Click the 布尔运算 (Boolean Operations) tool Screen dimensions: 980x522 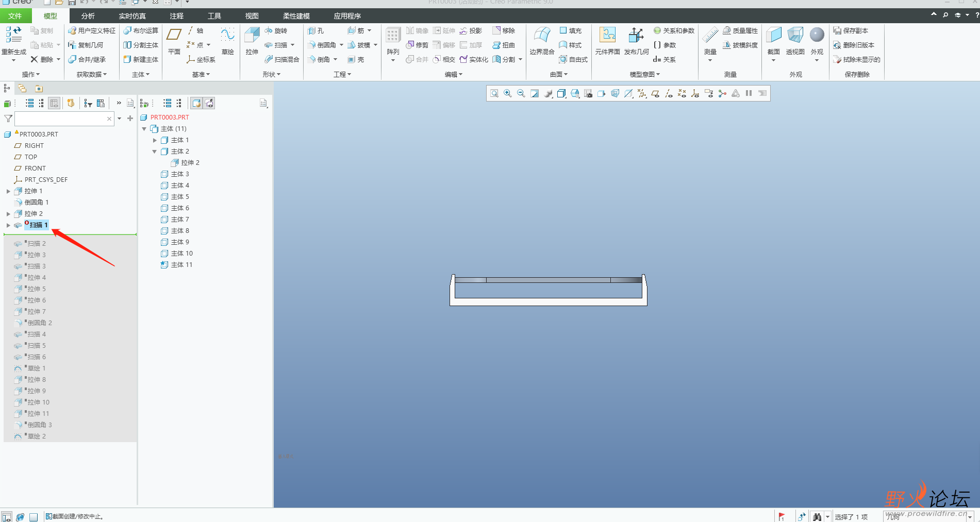(141, 31)
